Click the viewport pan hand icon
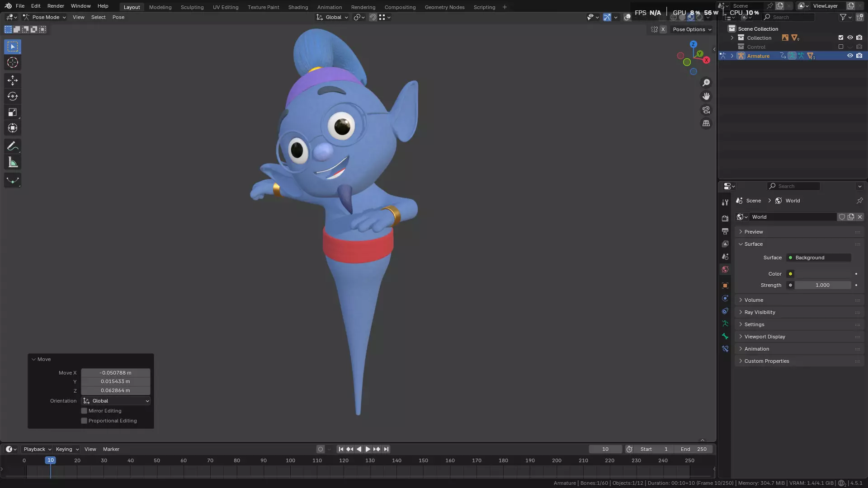This screenshot has height=488, width=868. coord(706,96)
